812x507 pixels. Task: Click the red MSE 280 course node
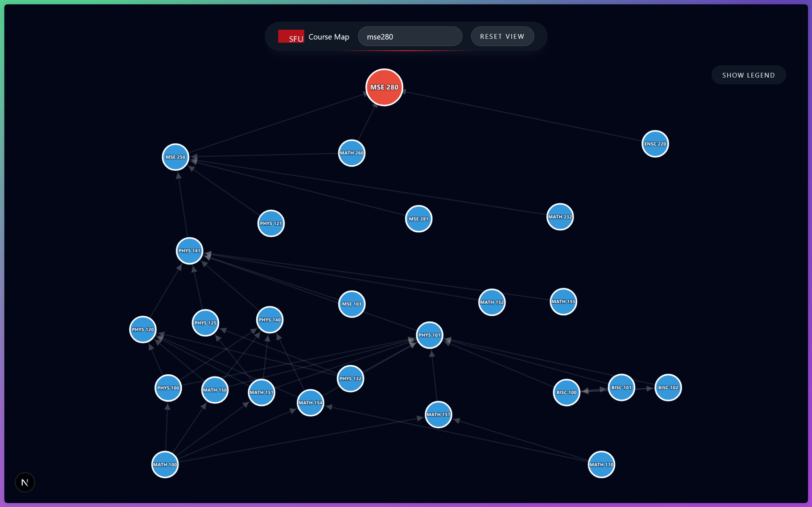384,87
